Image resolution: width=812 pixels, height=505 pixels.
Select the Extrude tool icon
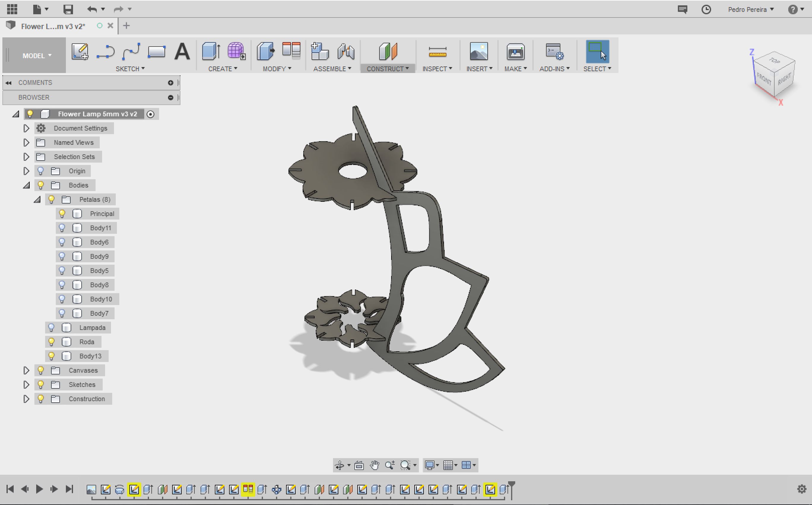click(x=211, y=51)
